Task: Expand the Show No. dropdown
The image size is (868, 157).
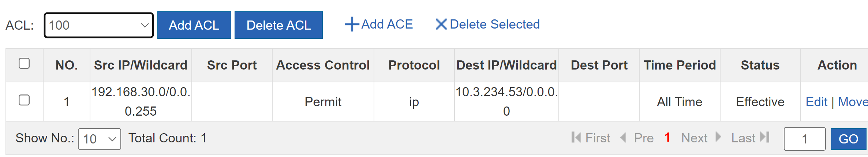Action: (100, 139)
